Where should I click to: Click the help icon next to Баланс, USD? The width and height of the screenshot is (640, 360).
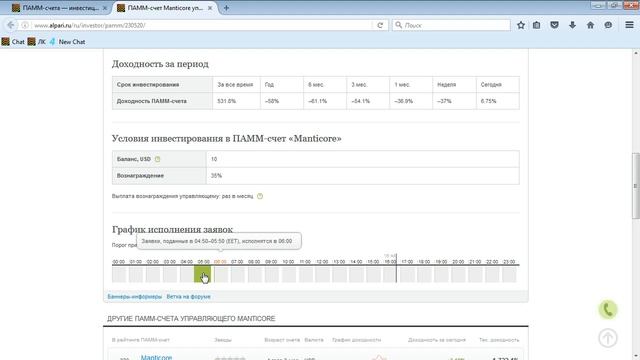point(158,159)
